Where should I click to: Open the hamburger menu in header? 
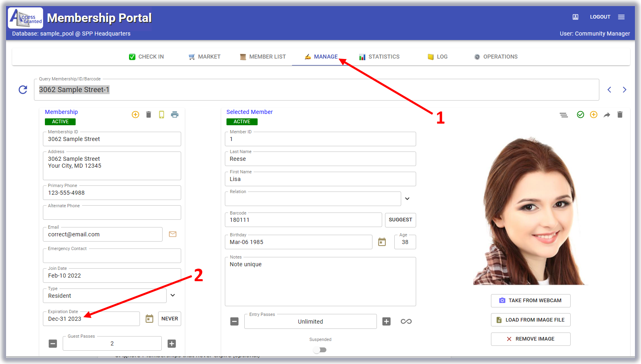pyautogui.click(x=621, y=17)
